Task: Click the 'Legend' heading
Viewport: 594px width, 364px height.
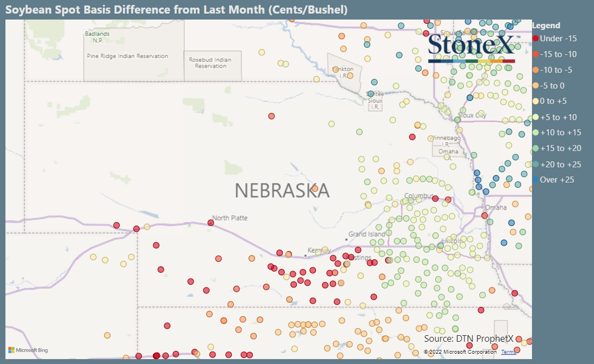Action: [x=546, y=26]
